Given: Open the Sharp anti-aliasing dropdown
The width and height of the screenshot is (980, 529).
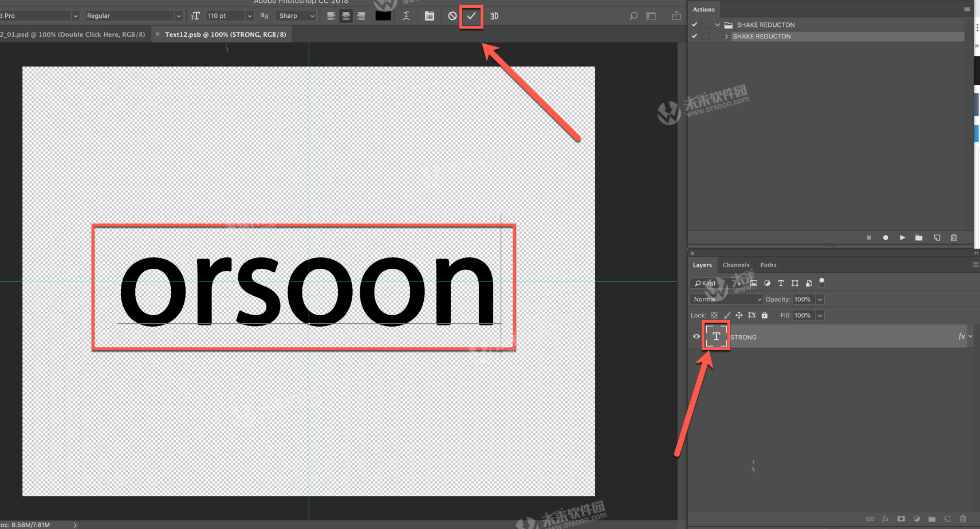Looking at the screenshot, I should tap(296, 16).
